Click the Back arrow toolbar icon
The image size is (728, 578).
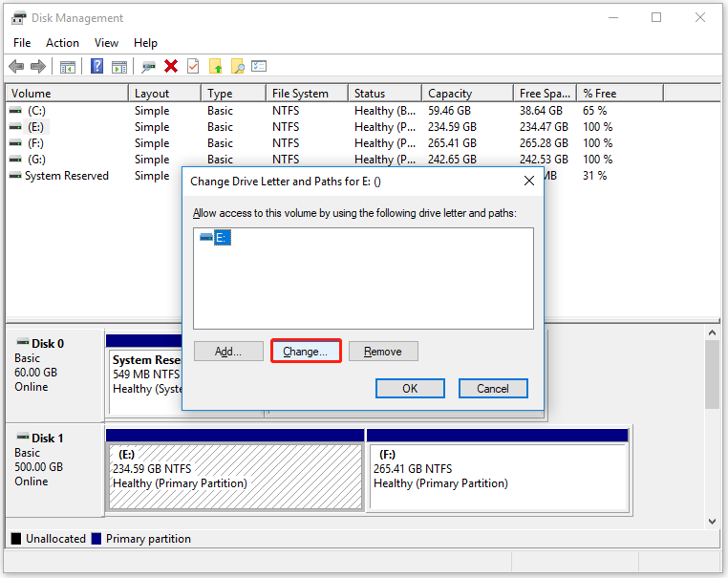pyautogui.click(x=16, y=66)
